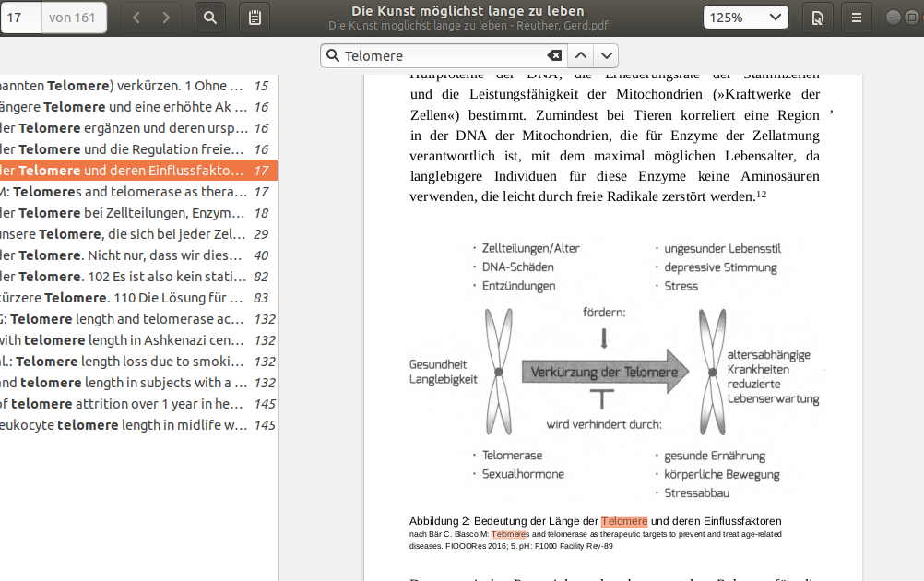
Task: Open 'telomere attrition over 1 year' result
Action: coord(138,404)
